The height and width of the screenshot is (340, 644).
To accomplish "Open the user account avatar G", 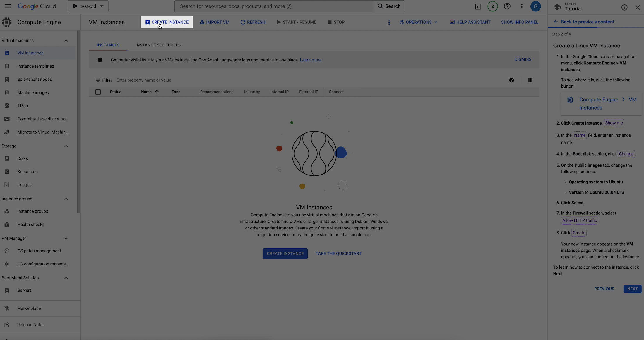I will pyautogui.click(x=535, y=6).
